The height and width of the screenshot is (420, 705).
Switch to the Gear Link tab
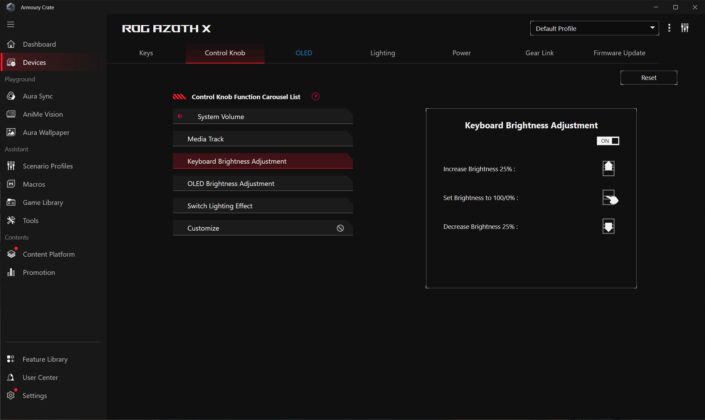point(540,53)
